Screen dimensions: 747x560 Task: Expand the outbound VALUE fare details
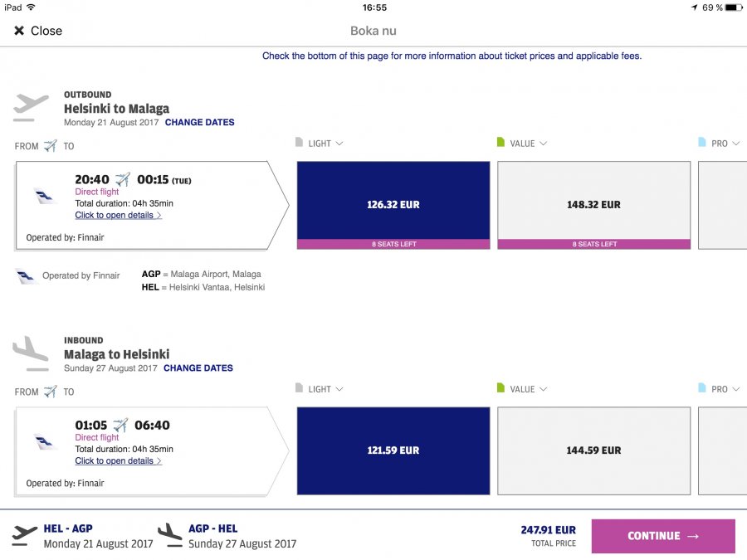coord(529,144)
